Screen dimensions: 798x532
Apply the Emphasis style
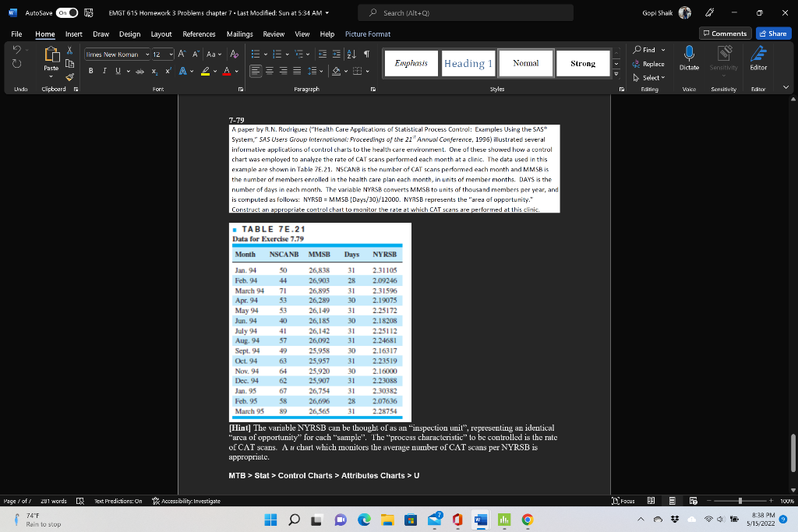coord(411,63)
